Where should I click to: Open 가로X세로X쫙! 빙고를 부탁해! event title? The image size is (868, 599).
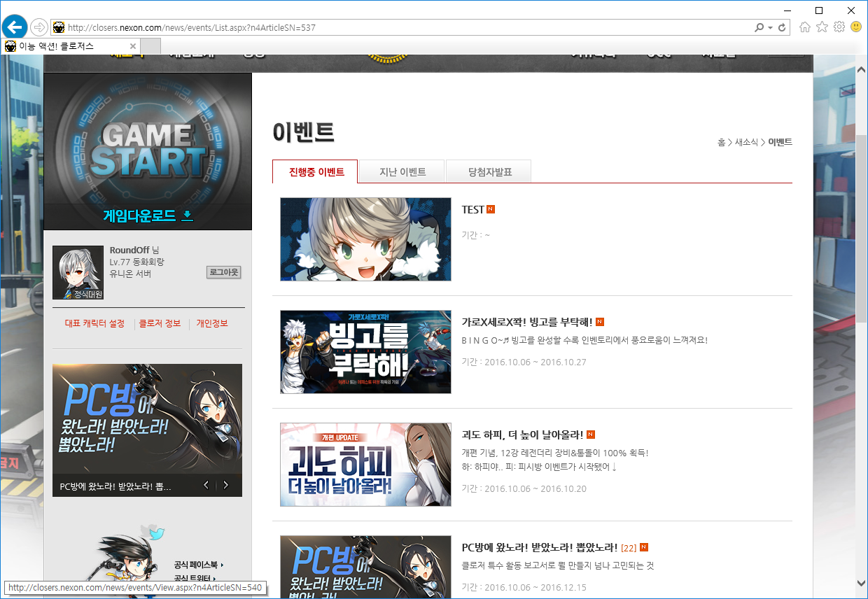tap(527, 322)
